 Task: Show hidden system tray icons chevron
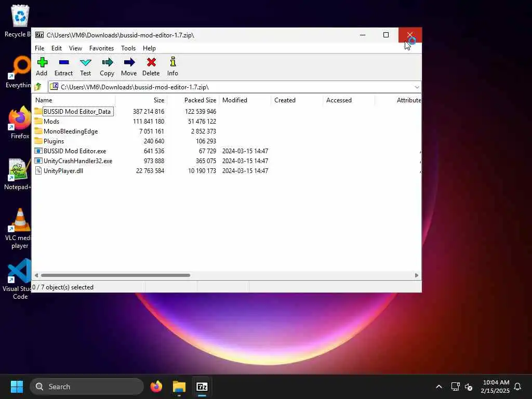pos(438,387)
